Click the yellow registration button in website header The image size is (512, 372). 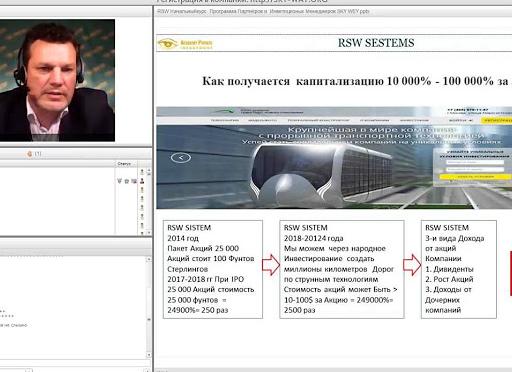[497, 120]
